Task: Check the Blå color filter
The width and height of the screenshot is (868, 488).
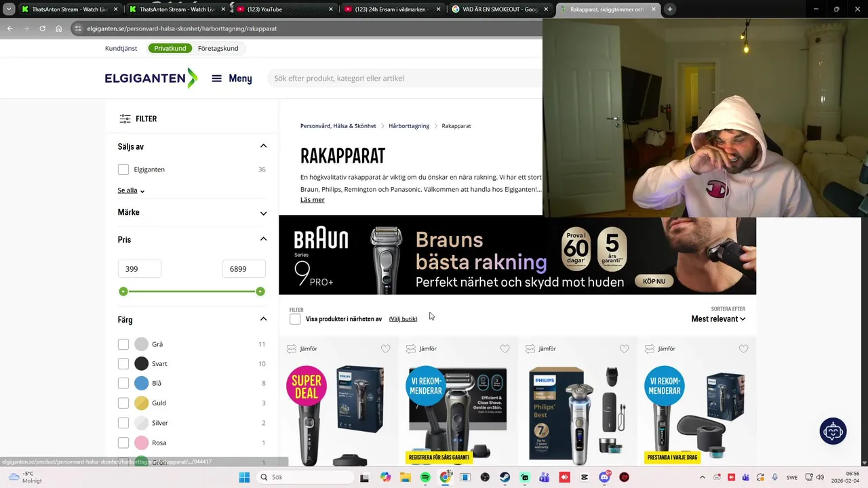Action: tap(123, 384)
